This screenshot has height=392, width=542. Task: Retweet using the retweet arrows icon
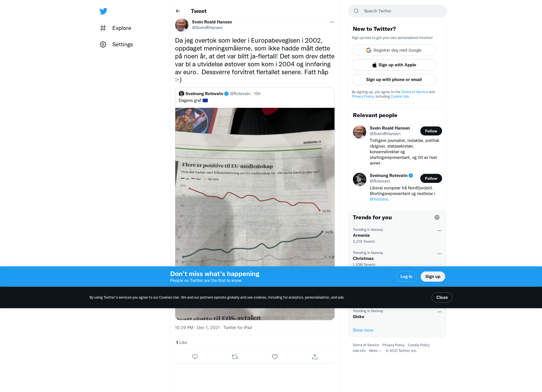235,357
